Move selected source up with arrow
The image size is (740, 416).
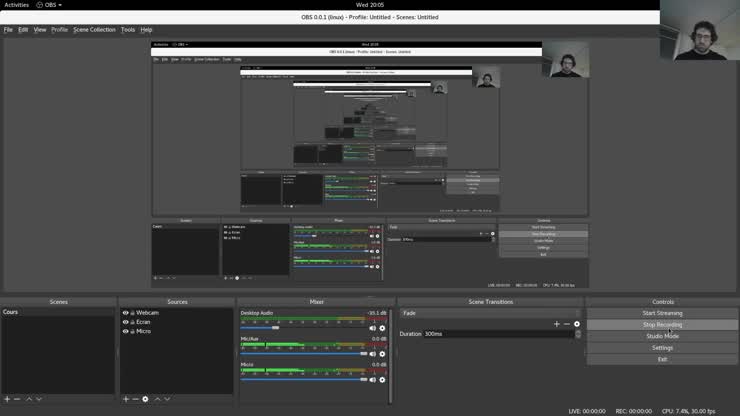[156, 399]
